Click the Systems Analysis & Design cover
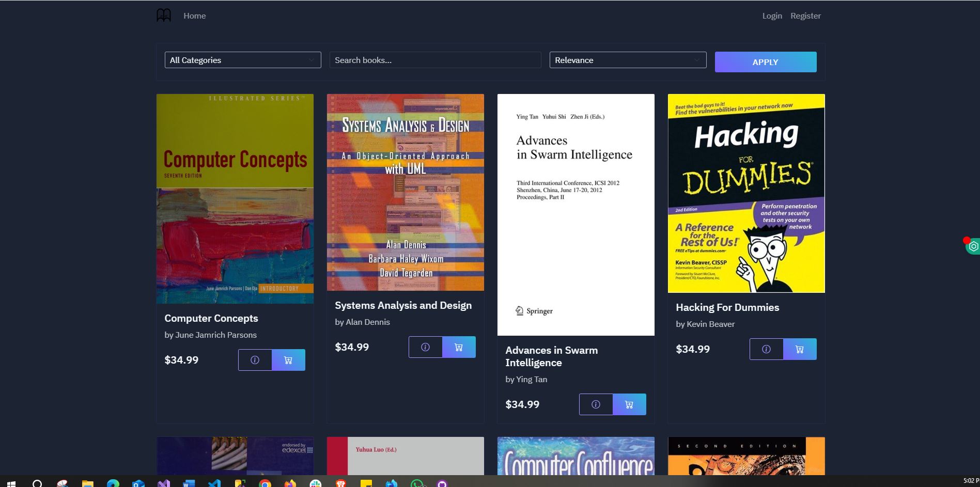This screenshot has height=487, width=980. (406, 192)
